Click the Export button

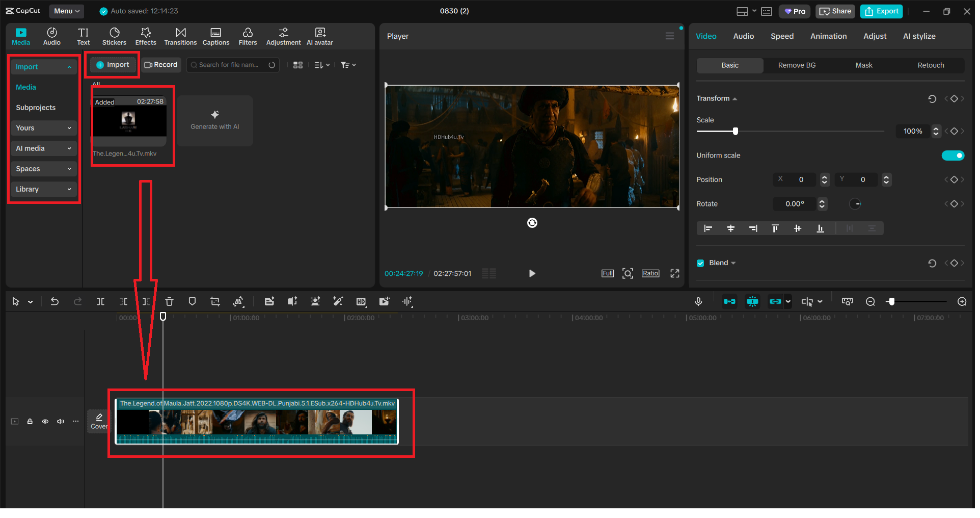click(x=882, y=11)
